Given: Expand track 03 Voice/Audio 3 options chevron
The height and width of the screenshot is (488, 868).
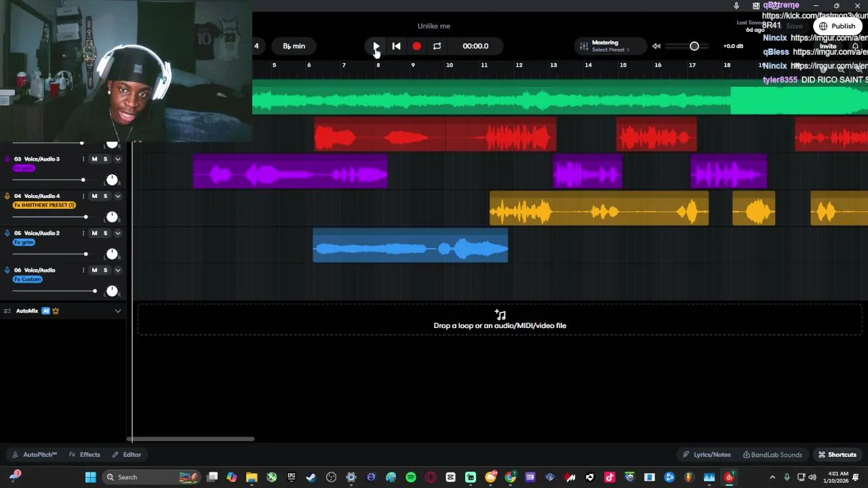Looking at the screenshot, I should click(117, 159).
